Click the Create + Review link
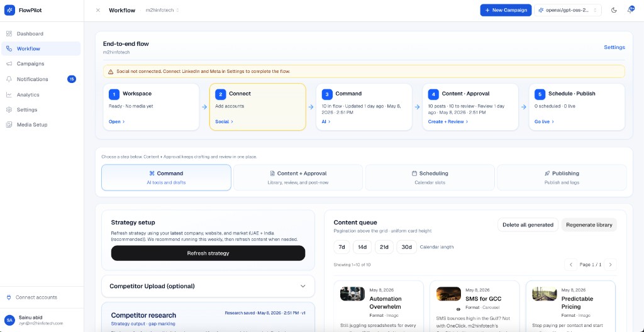Image resolution: width=644 pixels, height=332 pixels. pyautogui.click(x=448, y=121)
